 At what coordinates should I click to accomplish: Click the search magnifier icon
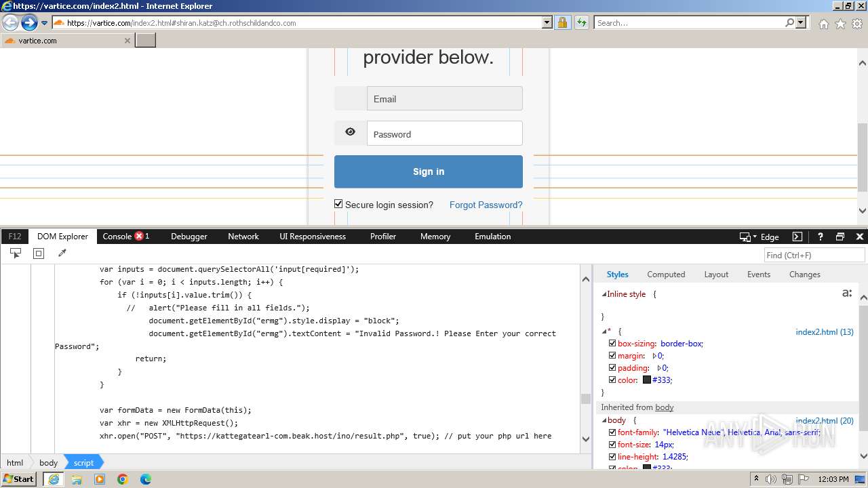(789, 23)
